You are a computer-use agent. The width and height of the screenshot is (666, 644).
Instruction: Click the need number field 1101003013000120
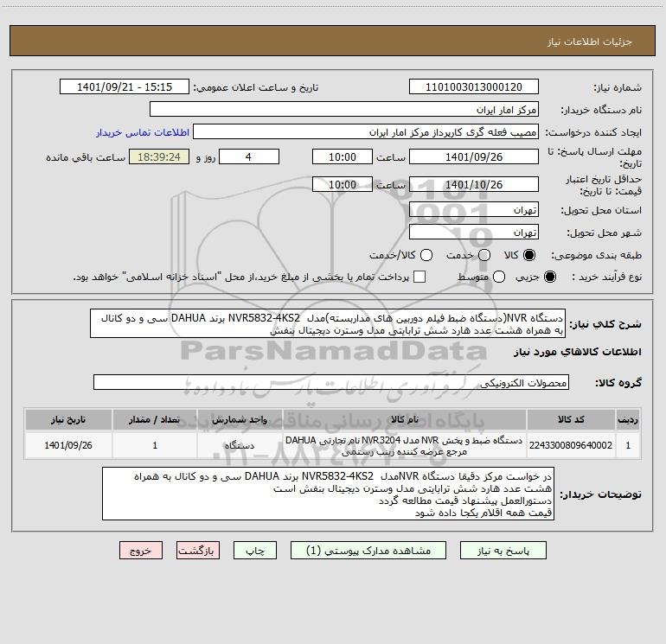pos(474,87)
